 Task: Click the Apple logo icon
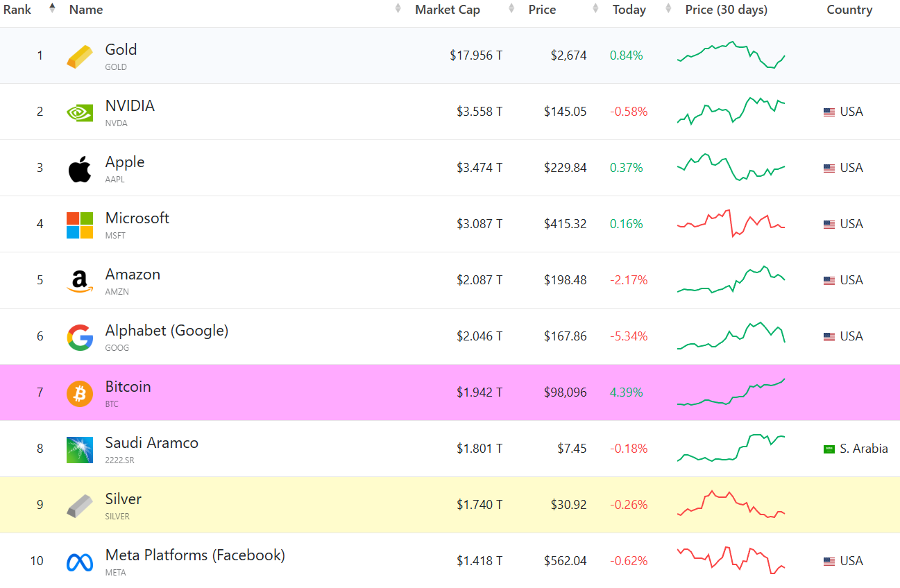click(80, 168)
